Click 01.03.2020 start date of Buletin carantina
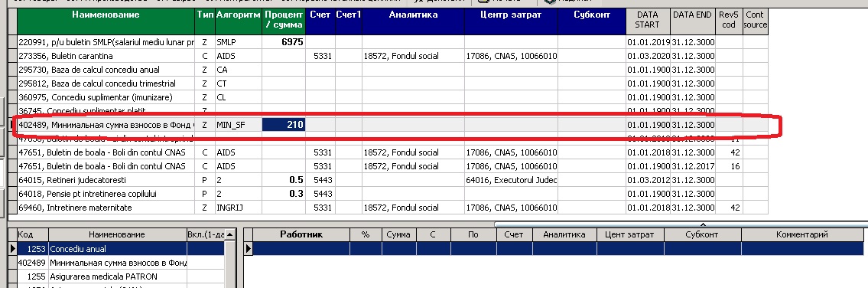This screenshot has width=868, height=288. coord(649,56)
